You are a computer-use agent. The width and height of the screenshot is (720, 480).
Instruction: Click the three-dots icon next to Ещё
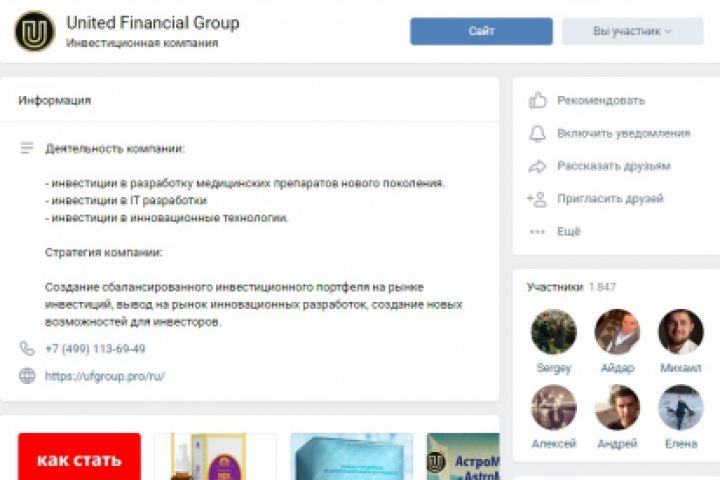[537, 232]
